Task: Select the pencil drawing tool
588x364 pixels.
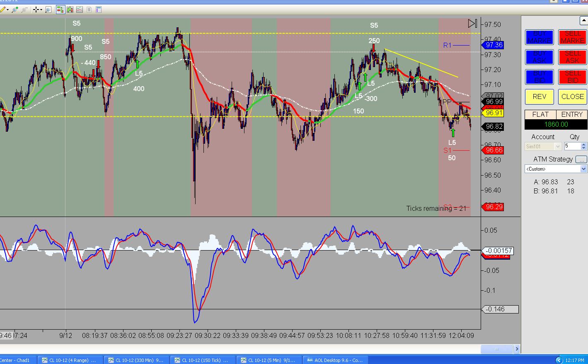Action: click(x=2, y=9)
